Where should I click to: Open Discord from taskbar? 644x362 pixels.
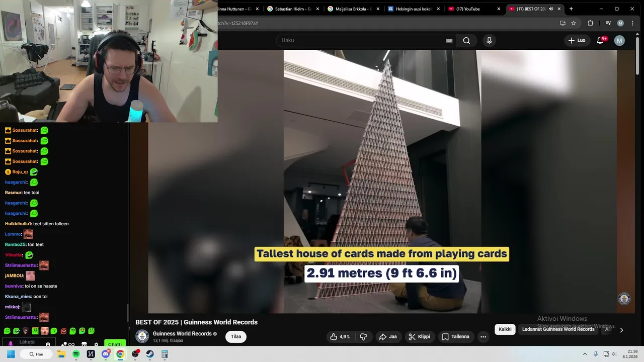(106, 354)
